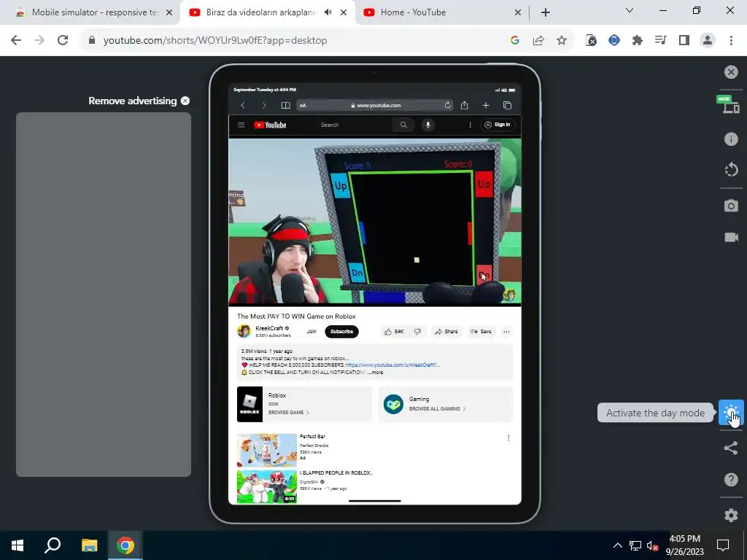Save the video to a playlist
747x560 pixels.
[481, 332]
